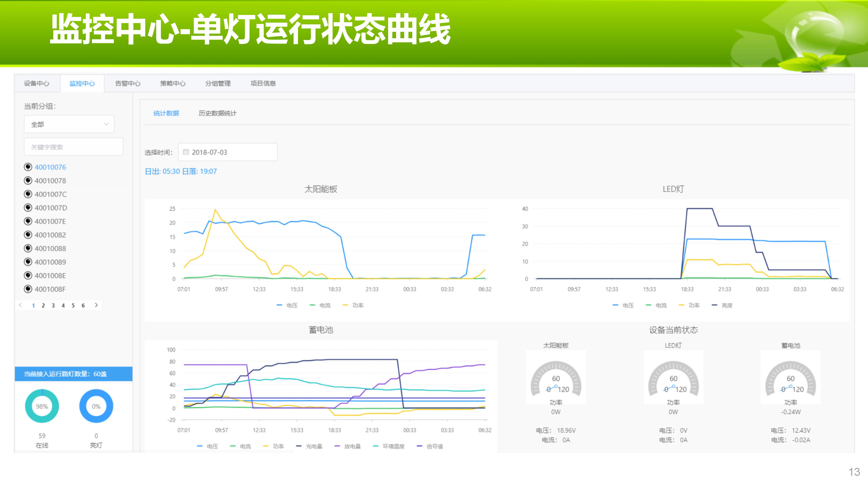
Task: Click the device icon beside 4001007E
Action: point(28,221)
